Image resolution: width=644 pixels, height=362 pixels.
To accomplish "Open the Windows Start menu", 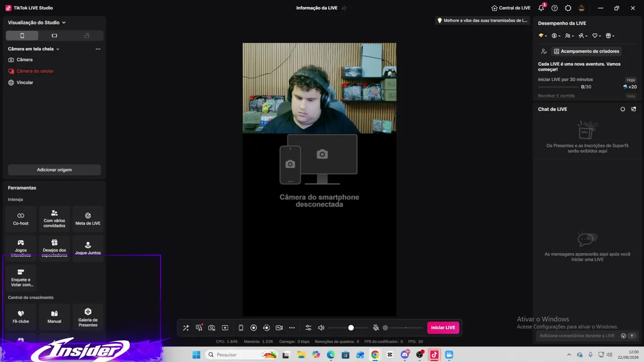I will click(x=196, y=354).
